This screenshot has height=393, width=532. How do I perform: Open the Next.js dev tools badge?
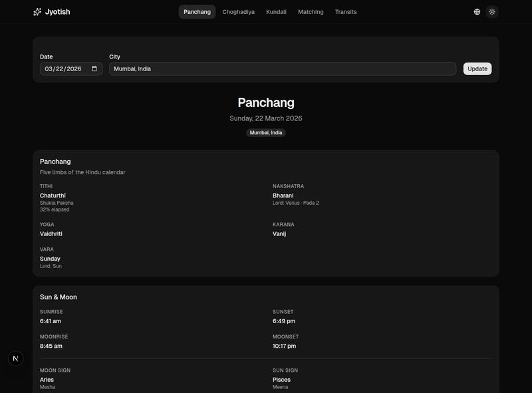(x=16, y=358)
